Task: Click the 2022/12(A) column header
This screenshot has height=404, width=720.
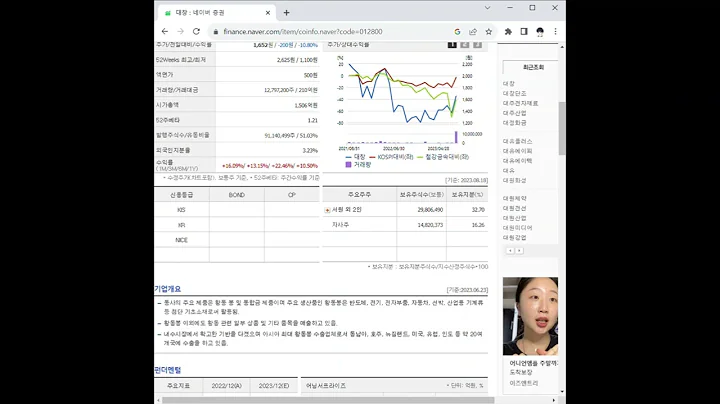Action: pyautogui.click(x=226, y=386)
